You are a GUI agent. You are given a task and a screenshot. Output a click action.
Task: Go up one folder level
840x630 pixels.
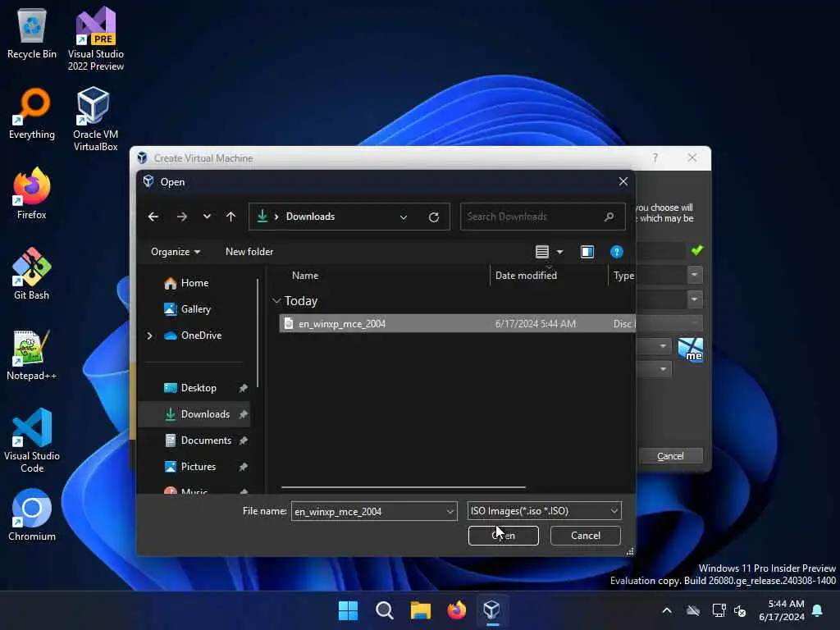tap(231, 217)
